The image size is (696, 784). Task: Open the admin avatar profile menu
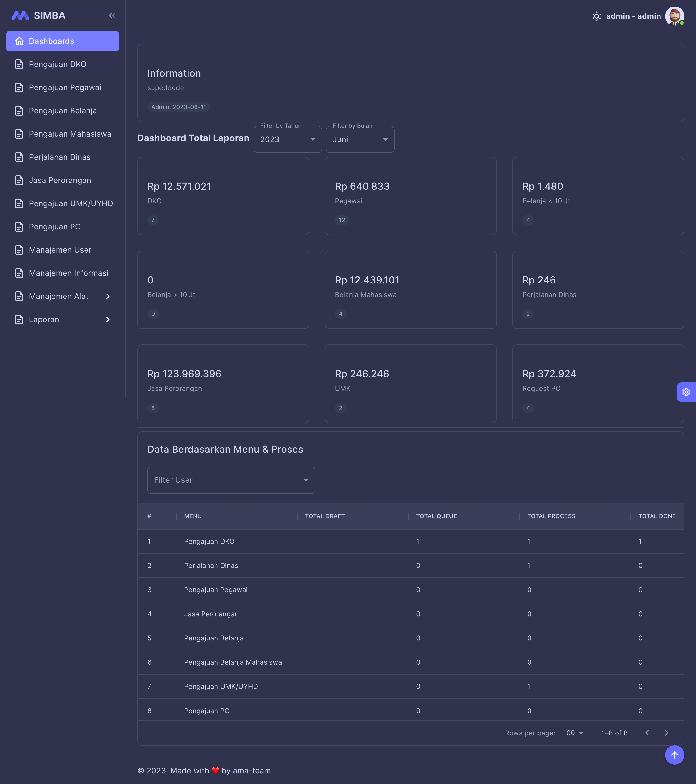click(x=674, y=16)
